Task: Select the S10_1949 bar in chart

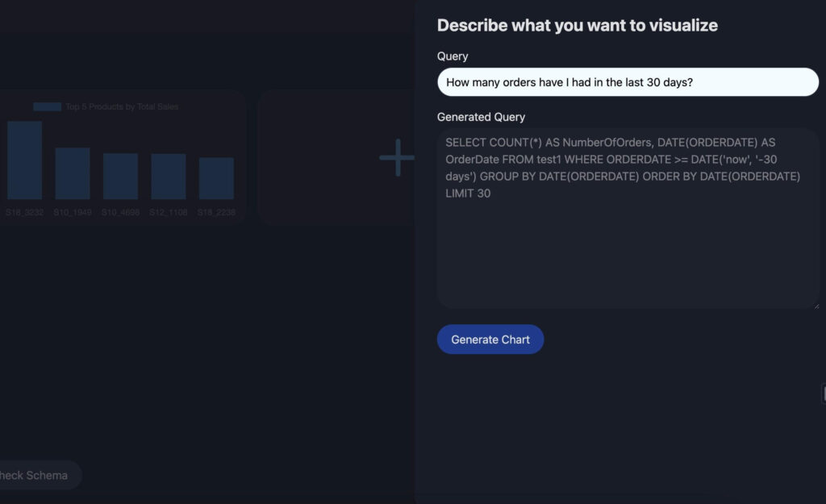Action: point(73,173)
